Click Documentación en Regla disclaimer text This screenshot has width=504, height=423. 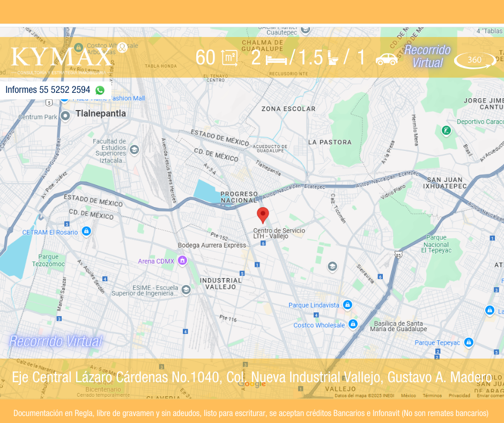[251, 413]
